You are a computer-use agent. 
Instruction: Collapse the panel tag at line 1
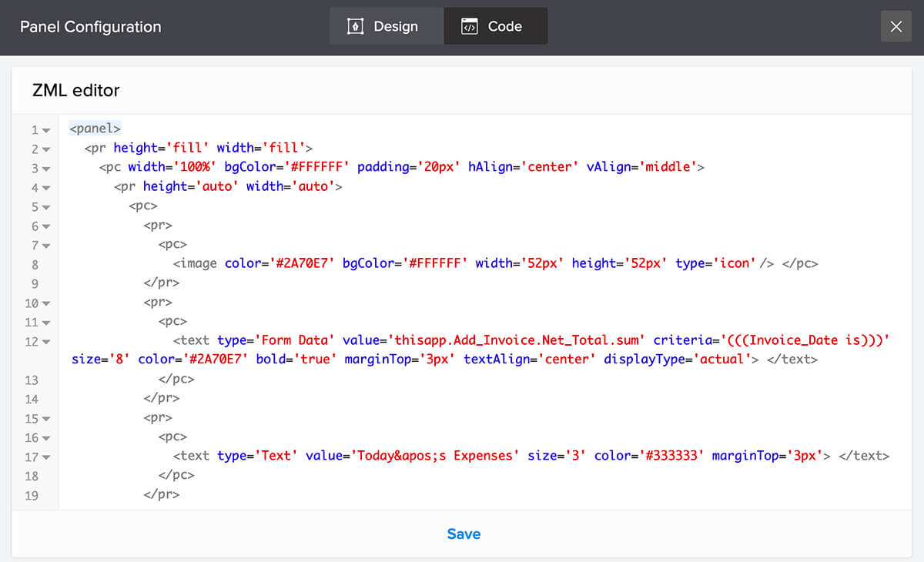tap(46, 131)
